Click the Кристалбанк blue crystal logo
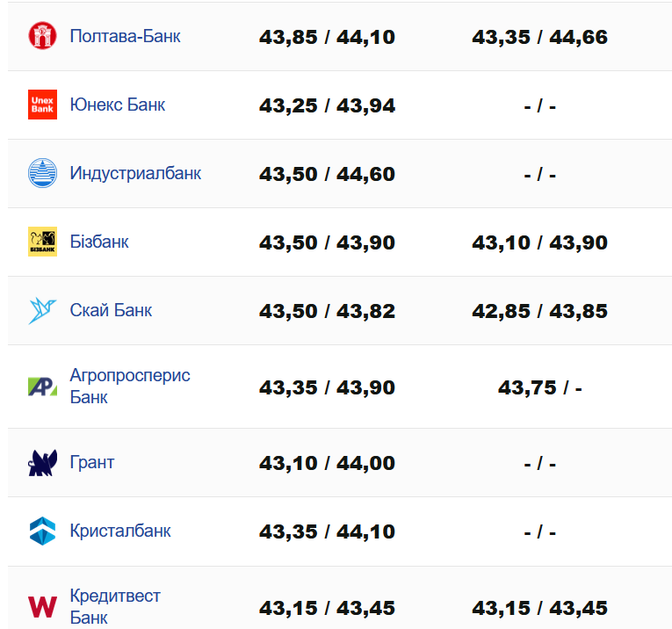The height and width of the screenshot is (629, 672). tap(42, 531)
